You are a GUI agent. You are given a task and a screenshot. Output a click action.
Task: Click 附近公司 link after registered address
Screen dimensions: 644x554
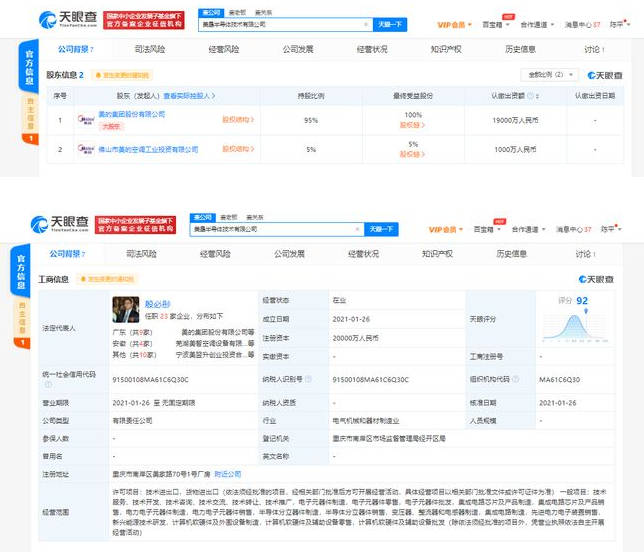click(x=228, y=474)
